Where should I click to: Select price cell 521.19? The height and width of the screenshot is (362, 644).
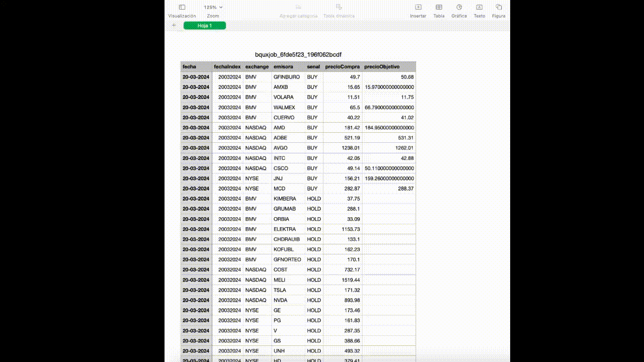pos(343,138)
